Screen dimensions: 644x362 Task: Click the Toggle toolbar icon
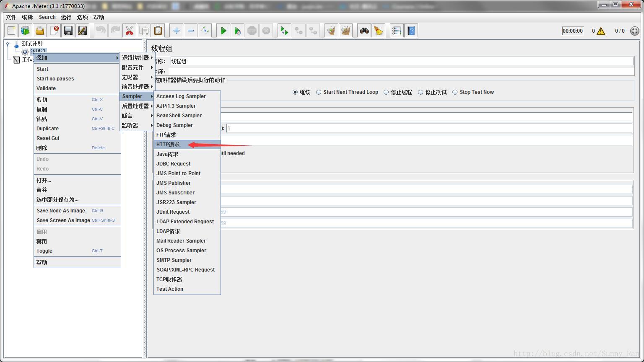tap(205, 31)
